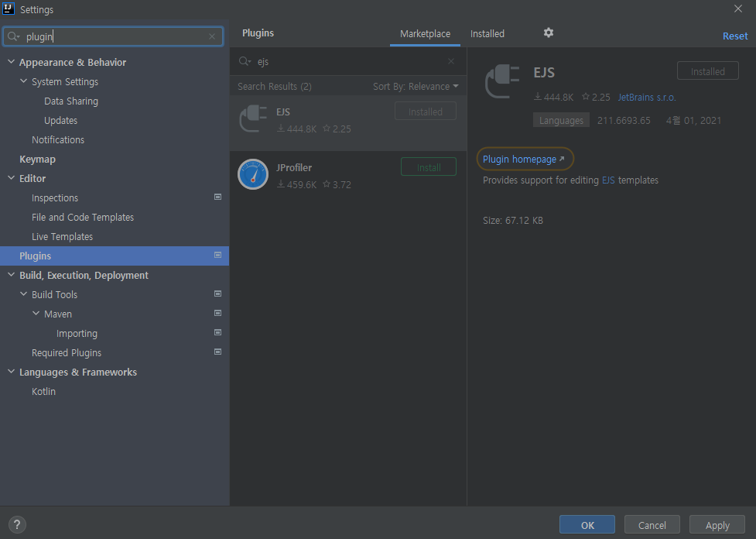Collapse the Build Tools node
The image size is (756, 539).
point(23,294)
